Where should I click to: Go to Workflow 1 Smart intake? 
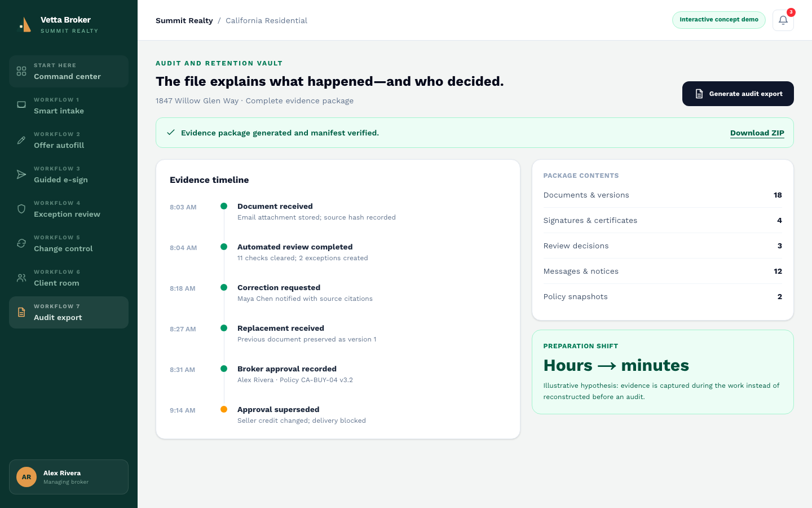(69, 106)
